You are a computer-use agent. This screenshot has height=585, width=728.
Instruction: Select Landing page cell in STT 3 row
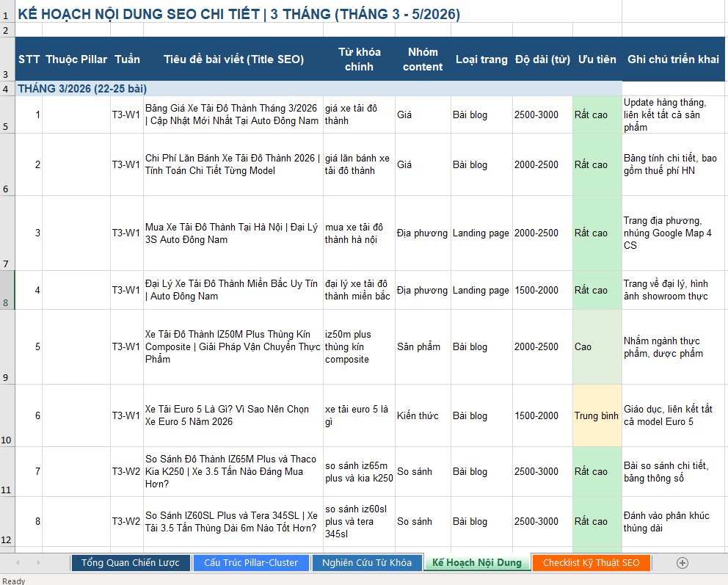482,233
